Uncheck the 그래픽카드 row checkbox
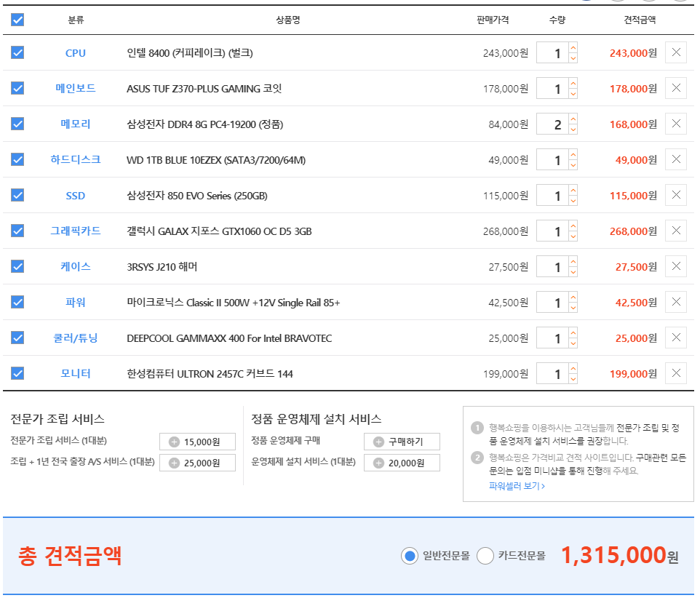Screen dimensions: 700x598 click(17, 231)
